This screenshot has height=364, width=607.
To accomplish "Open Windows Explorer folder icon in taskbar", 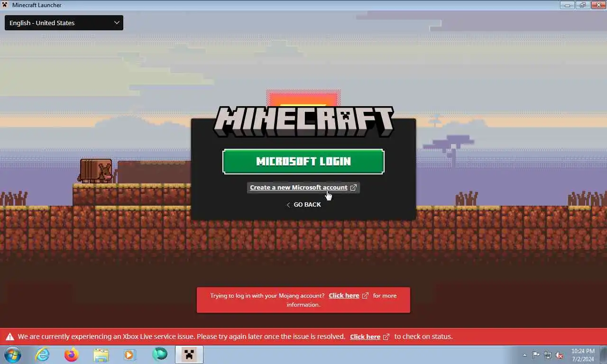I will tap(101, 355).
